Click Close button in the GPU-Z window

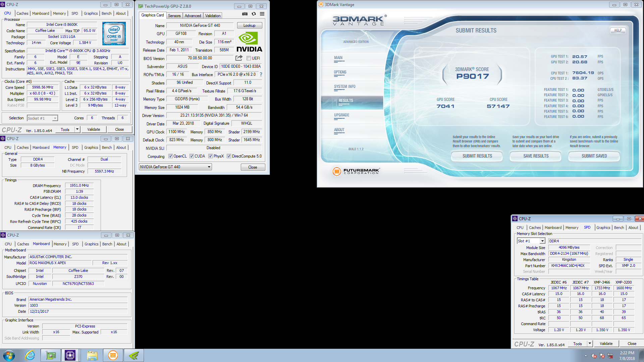tap(253, 167)
